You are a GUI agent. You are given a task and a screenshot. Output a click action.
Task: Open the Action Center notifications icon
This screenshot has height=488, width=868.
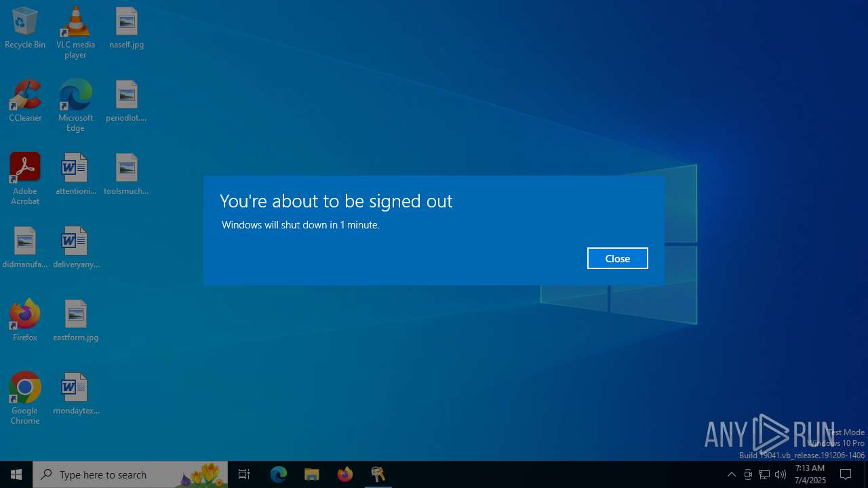pos(846,474)
